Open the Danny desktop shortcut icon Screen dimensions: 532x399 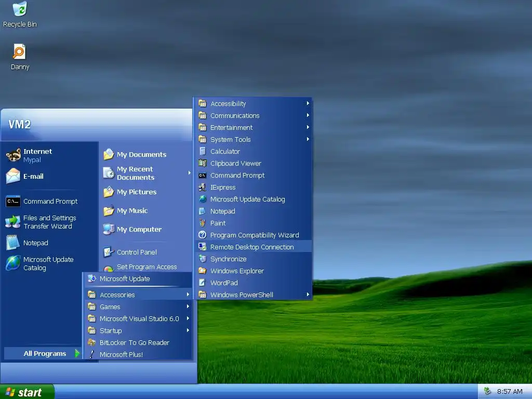click(x=19, y=52)
